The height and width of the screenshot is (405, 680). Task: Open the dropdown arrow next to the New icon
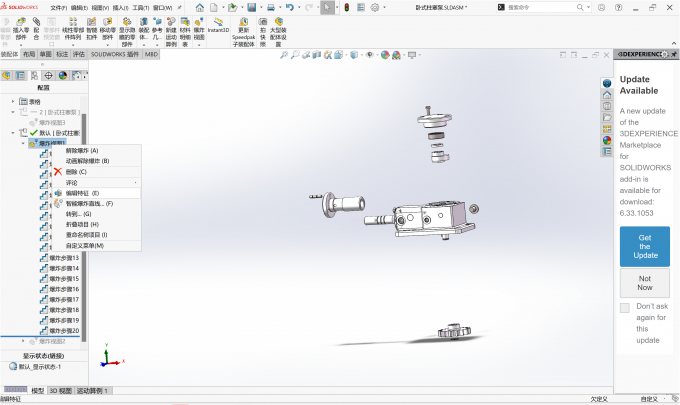[x=223, y=7]
